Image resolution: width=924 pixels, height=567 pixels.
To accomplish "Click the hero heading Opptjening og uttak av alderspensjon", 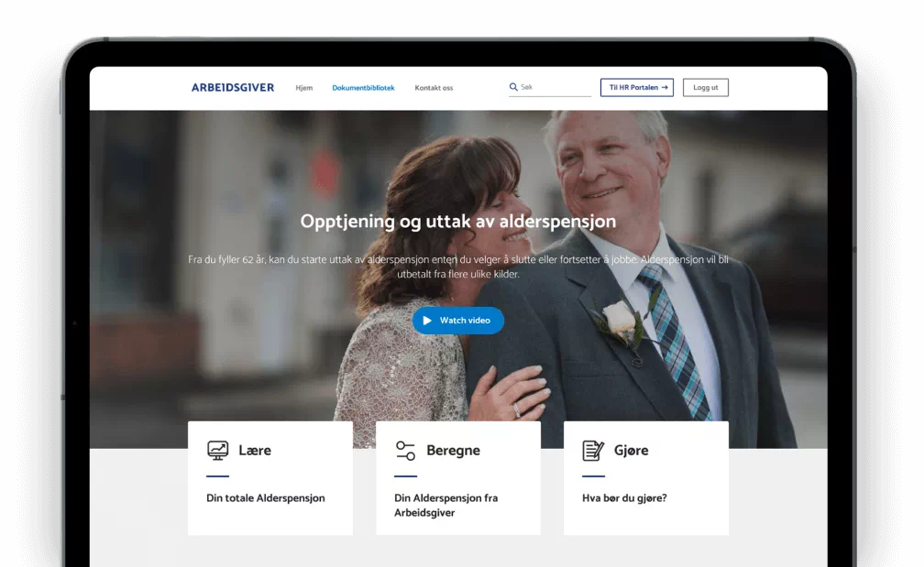I will 458,222.
